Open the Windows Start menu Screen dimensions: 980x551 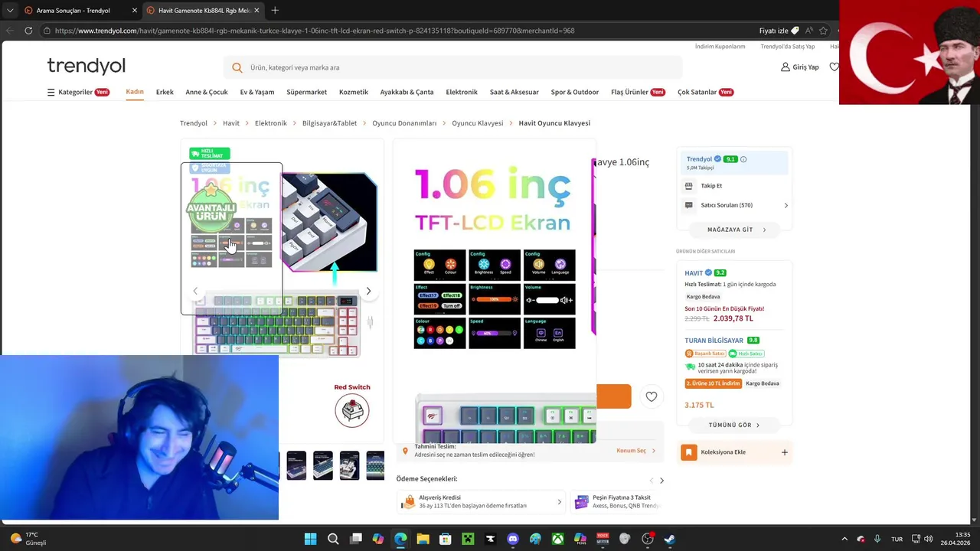tap(310, 539)
